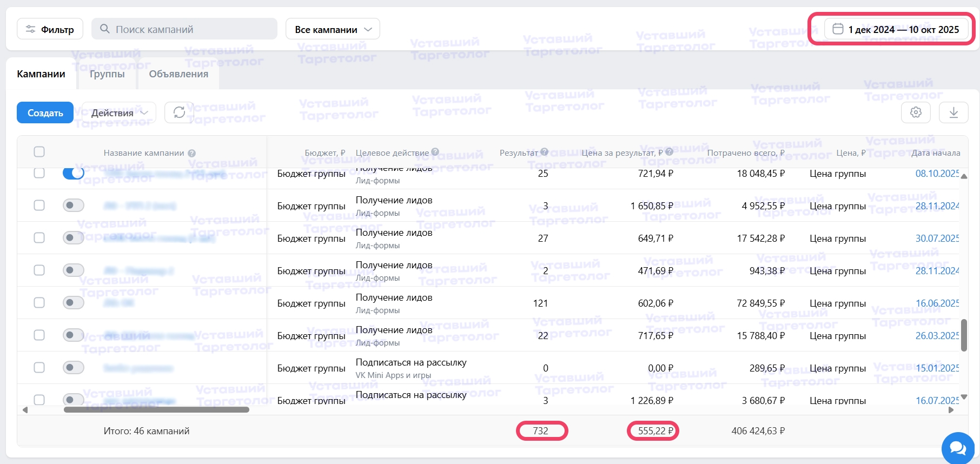Turn off the enabled blue campaign toggle
980x464 pixels.
tap(73, 173)
